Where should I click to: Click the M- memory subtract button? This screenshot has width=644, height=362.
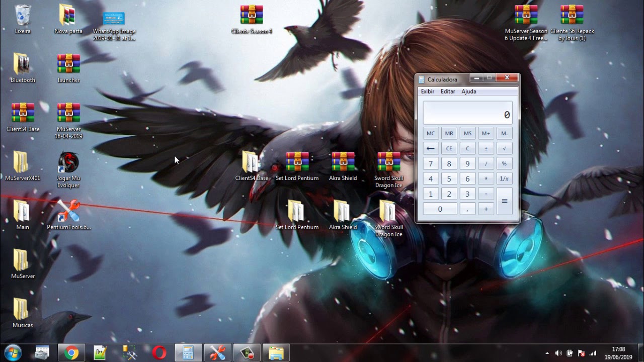[504, 133]
